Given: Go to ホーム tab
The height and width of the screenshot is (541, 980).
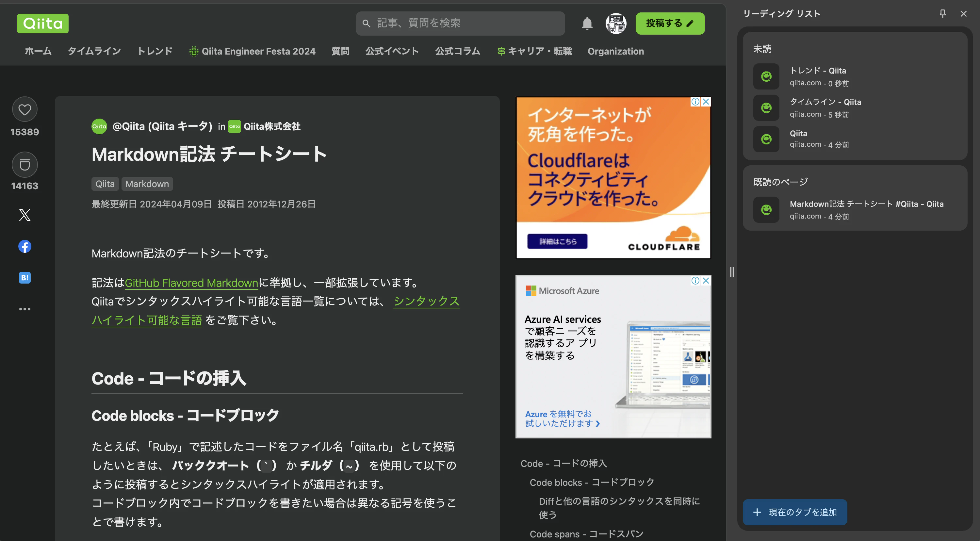Looking at the screenshot, I should pos(38,51).
